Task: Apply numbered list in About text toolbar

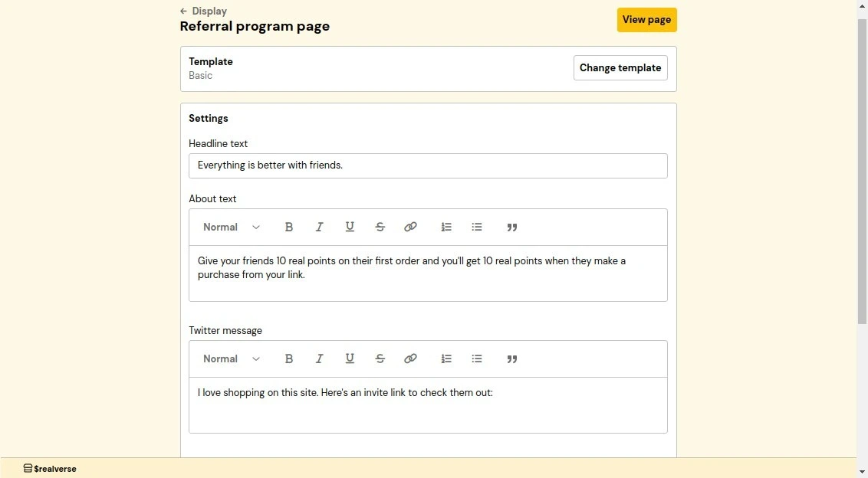Action: coord(446,228)
